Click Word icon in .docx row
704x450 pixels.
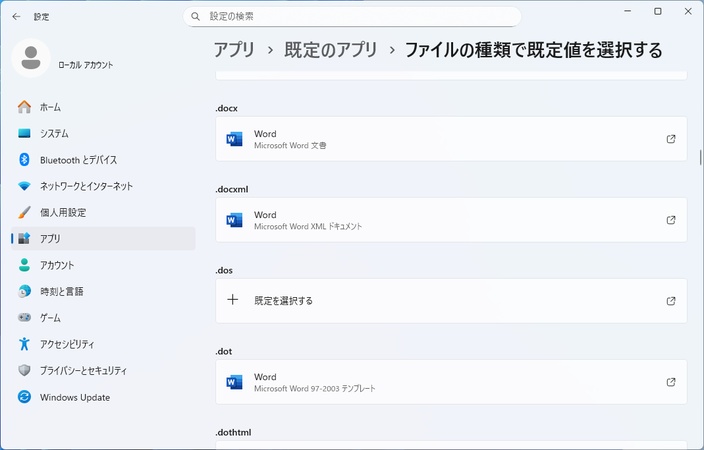pos(234,139)
